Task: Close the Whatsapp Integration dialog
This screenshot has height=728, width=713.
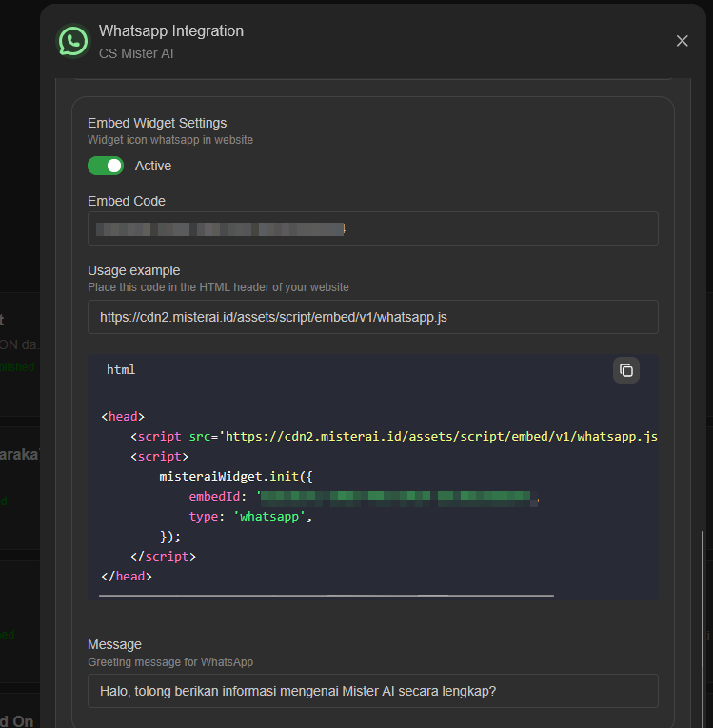Action: (x=682, y=41)
